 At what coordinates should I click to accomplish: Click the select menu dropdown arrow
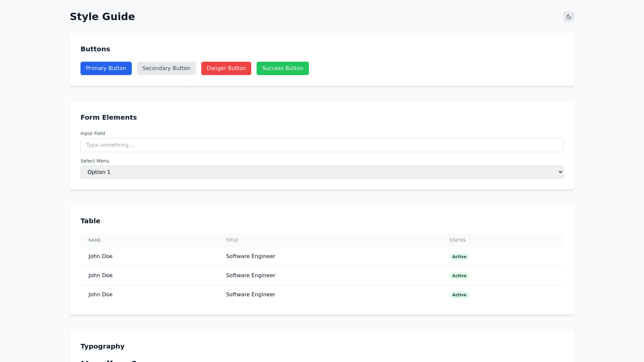coord(560,172)
